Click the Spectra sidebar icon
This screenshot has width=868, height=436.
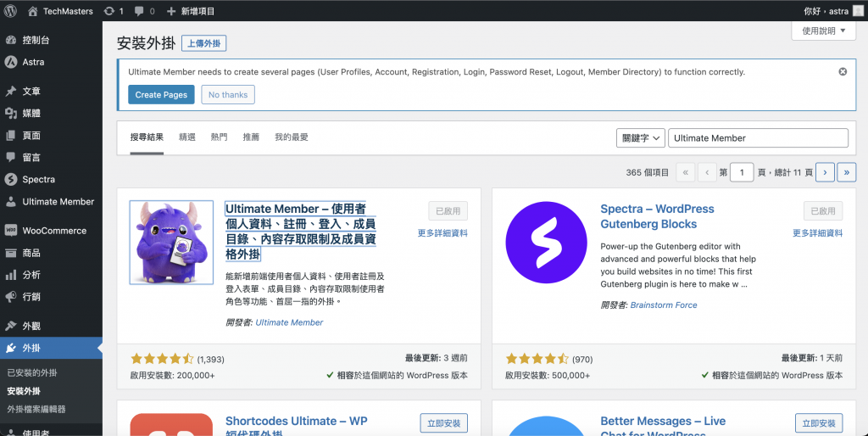pos(10,180)
